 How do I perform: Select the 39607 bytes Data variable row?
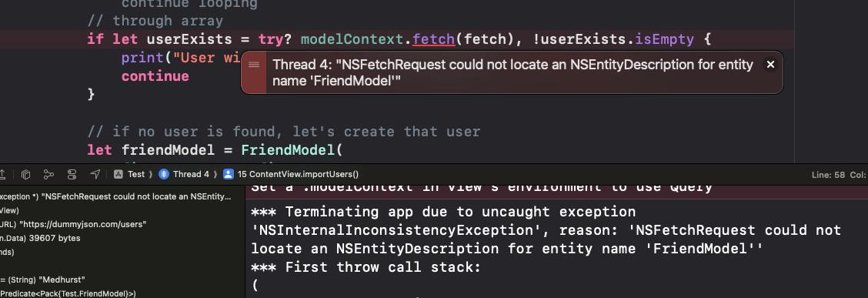122,238
